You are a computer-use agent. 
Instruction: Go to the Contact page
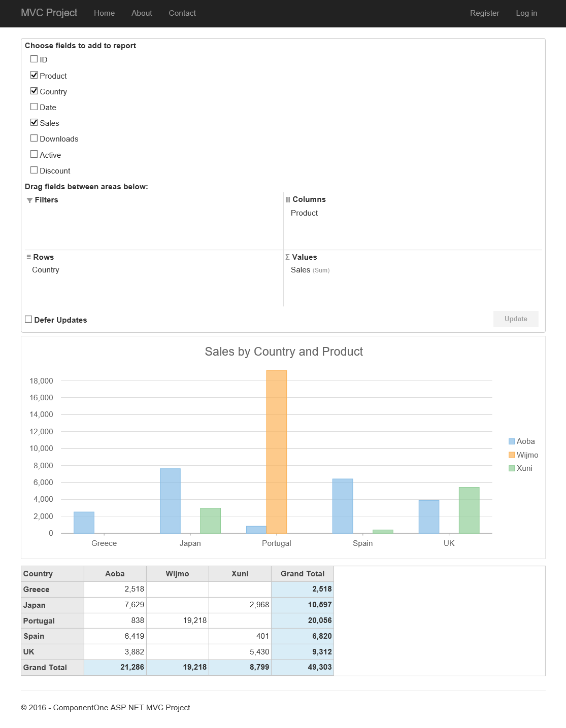pos(182,13)
